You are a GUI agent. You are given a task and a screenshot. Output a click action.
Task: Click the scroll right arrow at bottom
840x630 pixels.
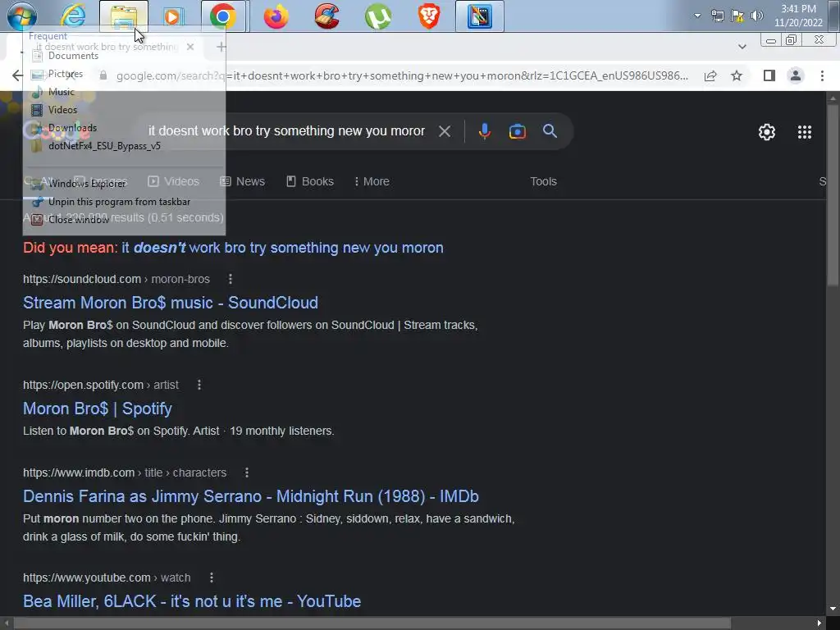819,623
